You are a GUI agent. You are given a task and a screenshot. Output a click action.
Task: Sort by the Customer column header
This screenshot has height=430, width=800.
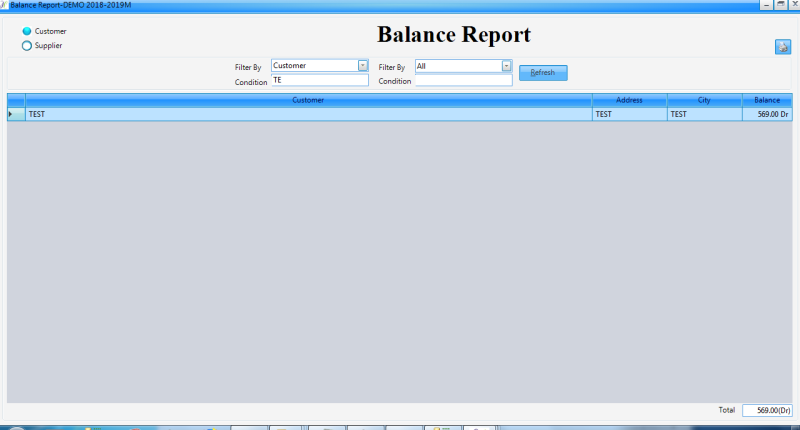308,100
